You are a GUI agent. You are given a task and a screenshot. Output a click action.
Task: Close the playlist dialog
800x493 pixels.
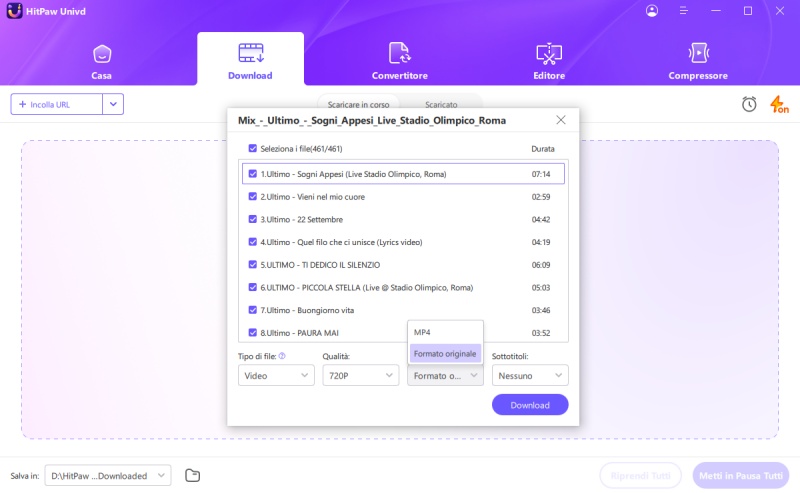[x=561, y=120]
